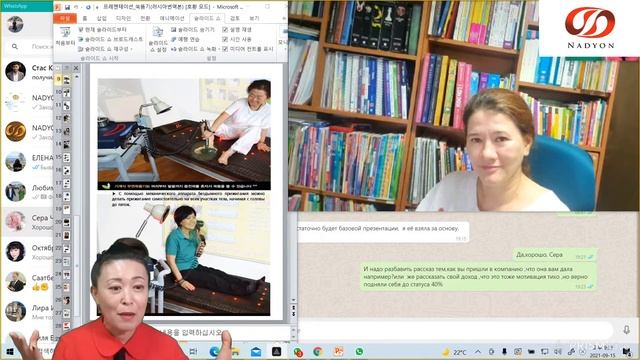The image size is (640, 360).
Task: Open chat with Стас
Action: 27,72
